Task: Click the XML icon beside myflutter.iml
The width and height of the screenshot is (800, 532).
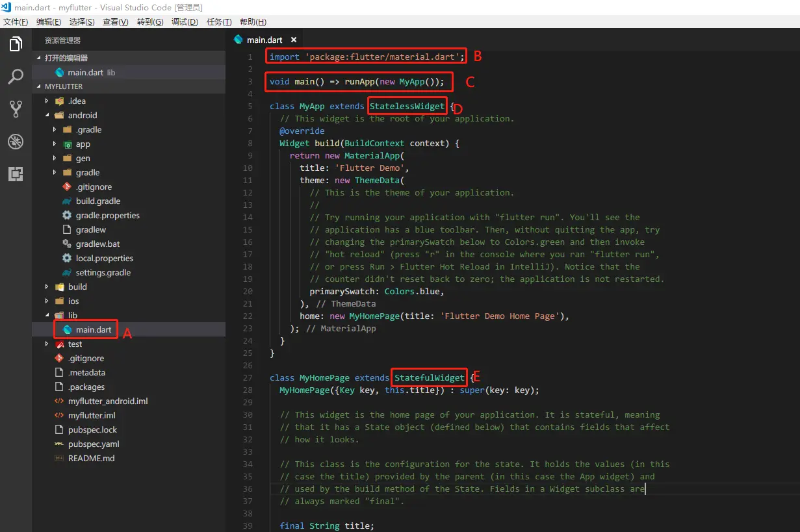Action: click(x=59, y=415)
